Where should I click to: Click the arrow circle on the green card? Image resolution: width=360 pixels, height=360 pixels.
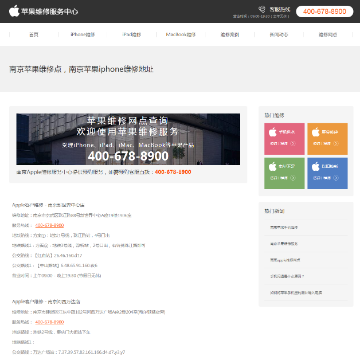point(293,178)
